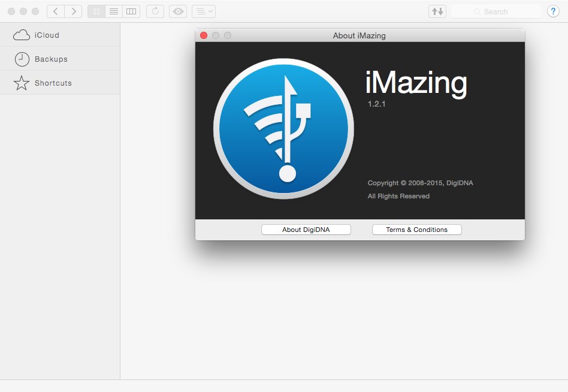Click the iMazing logo image
This screenshot has width=568, height=392.
(283, 129)
